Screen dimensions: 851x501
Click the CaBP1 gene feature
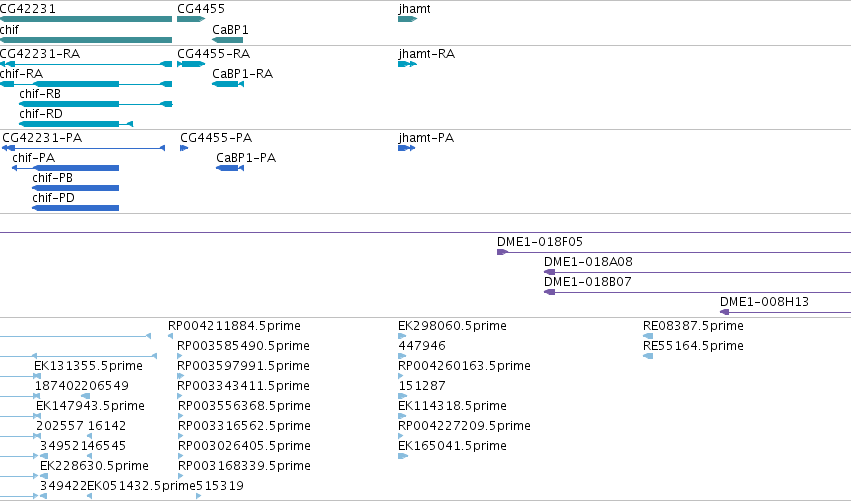(227, 40)
